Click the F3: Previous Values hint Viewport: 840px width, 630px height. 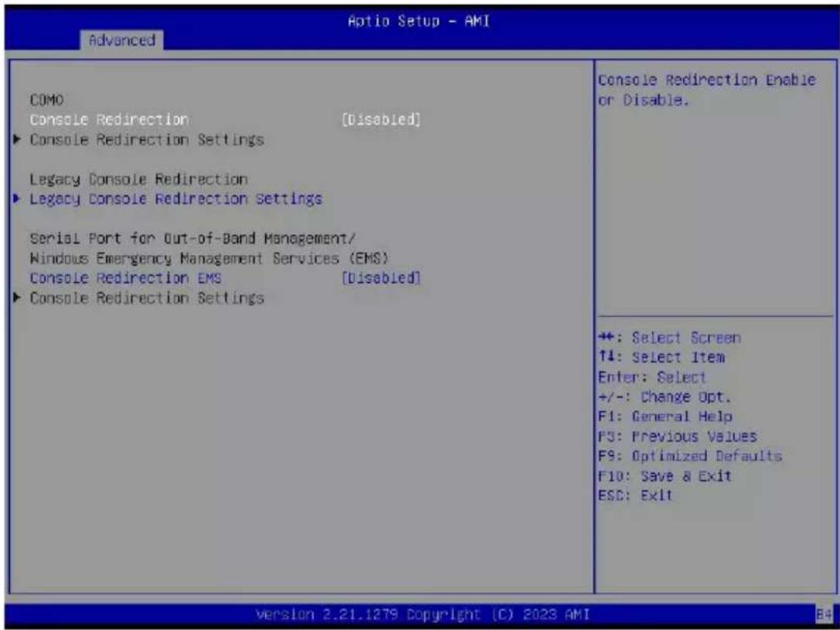point(677,436)
